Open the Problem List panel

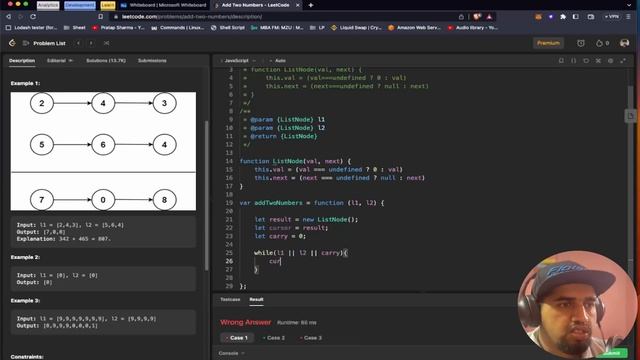coord(45,43)
